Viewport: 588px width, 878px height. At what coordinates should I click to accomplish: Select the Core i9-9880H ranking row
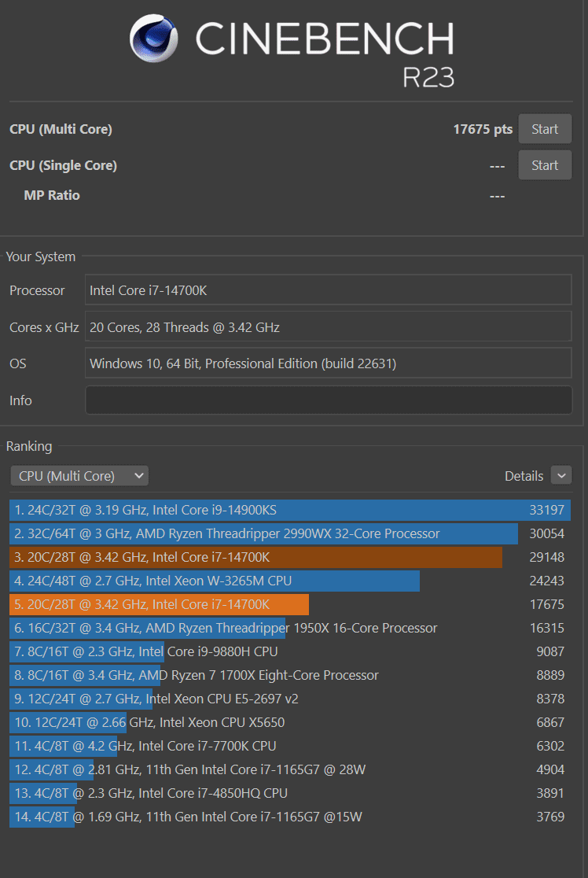pos(290,651)
